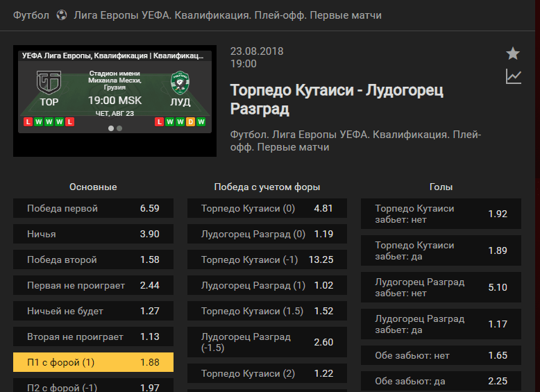Pick Победа второй at 1.58

click(93, 259)
